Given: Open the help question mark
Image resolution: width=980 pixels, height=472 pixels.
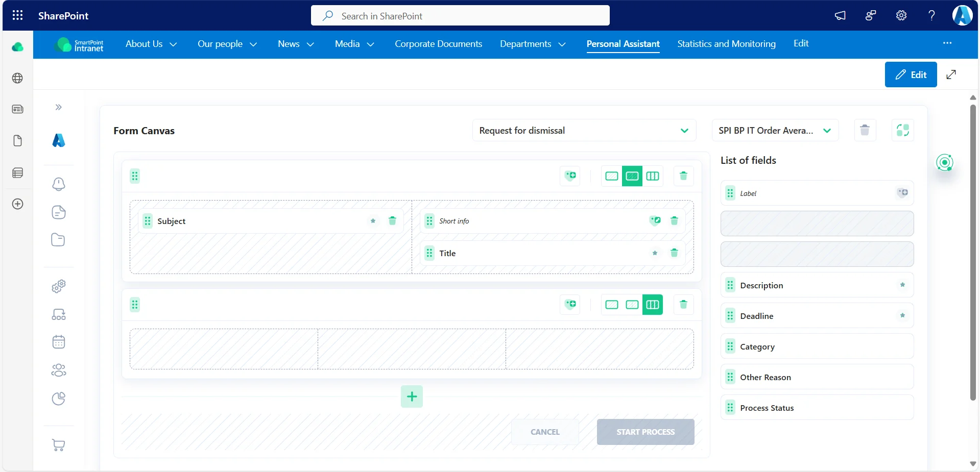Looking at the screenshot, I should [931, 15].
